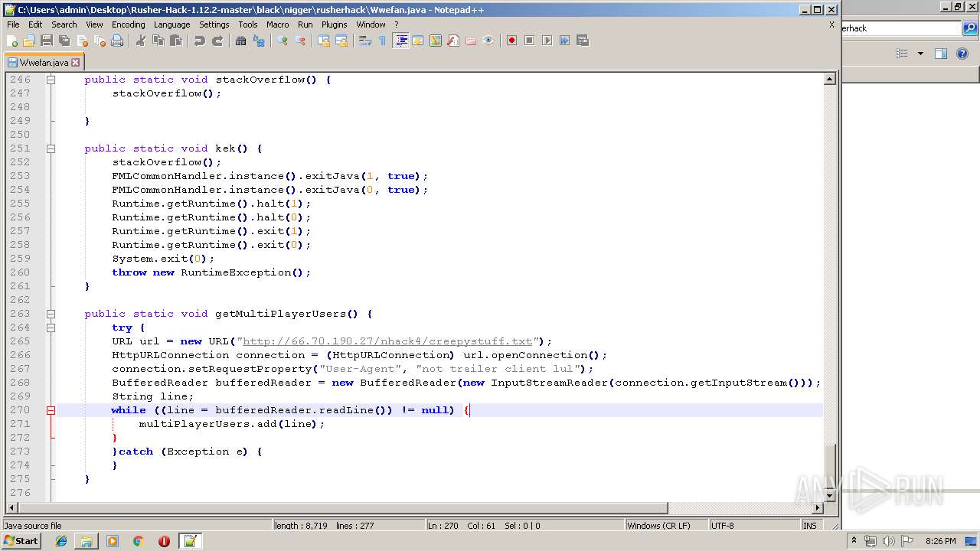Click the up arrow of vertical scrollbar
This screenshot has width=980, height=551.
(830, 79)
